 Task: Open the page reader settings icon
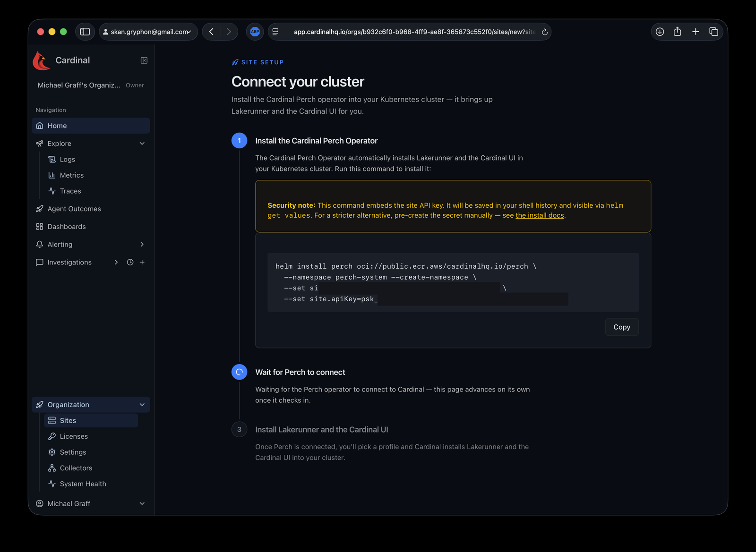click(275, 32)
